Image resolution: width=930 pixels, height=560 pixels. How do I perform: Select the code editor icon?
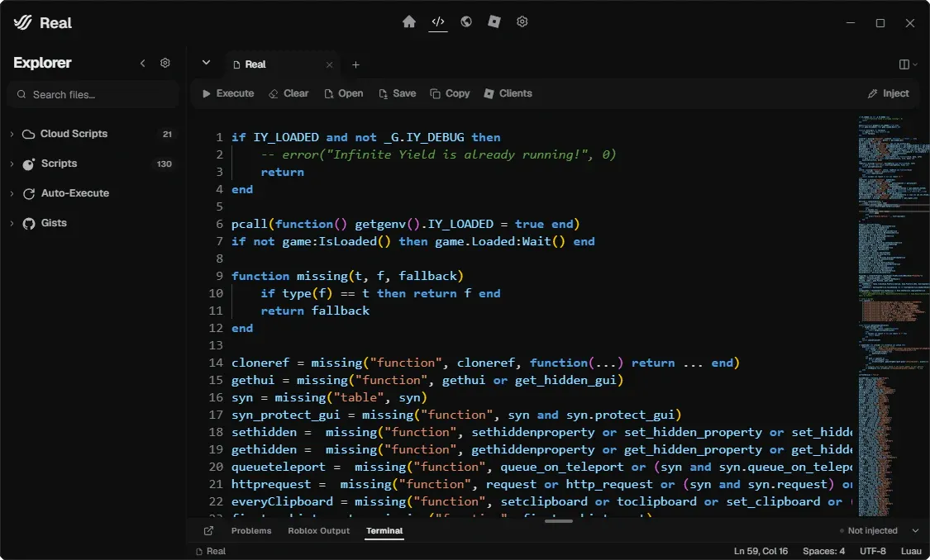(x=437, y=22)
